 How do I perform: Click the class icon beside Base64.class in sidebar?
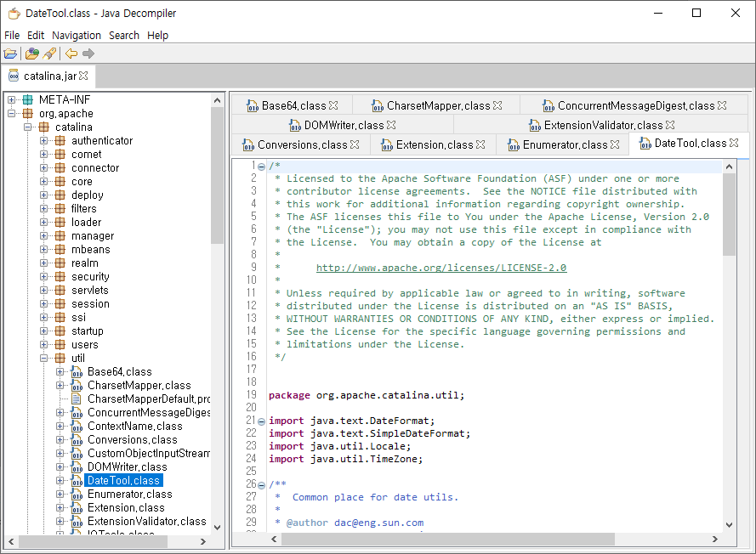[74, 371]
